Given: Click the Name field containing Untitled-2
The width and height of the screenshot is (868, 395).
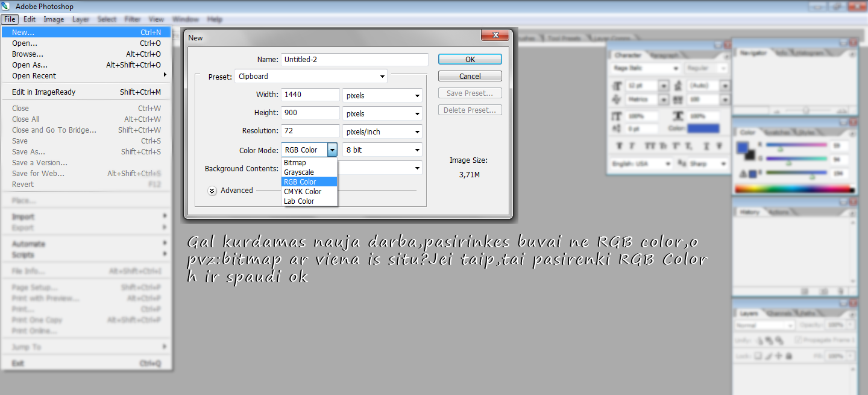Looking at the screenshot, I should click(354, 60).
